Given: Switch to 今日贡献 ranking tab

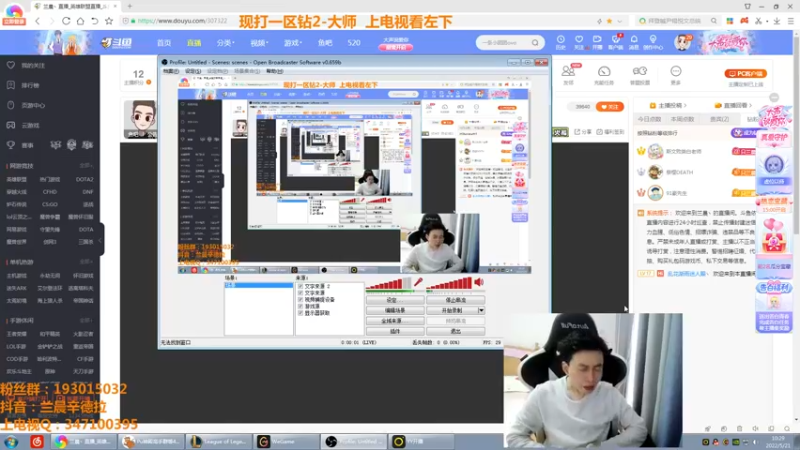Looking at the screenshot, I should coord(649,119).
